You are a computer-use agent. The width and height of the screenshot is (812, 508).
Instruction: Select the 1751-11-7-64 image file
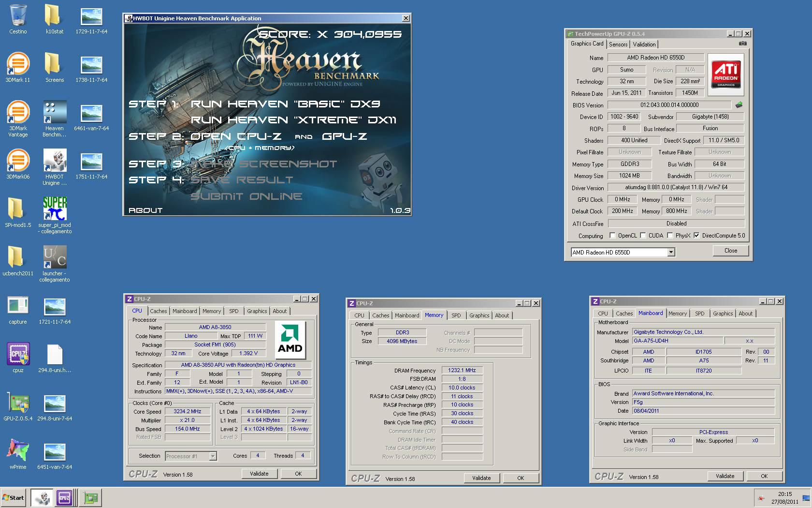click(91, 164)
